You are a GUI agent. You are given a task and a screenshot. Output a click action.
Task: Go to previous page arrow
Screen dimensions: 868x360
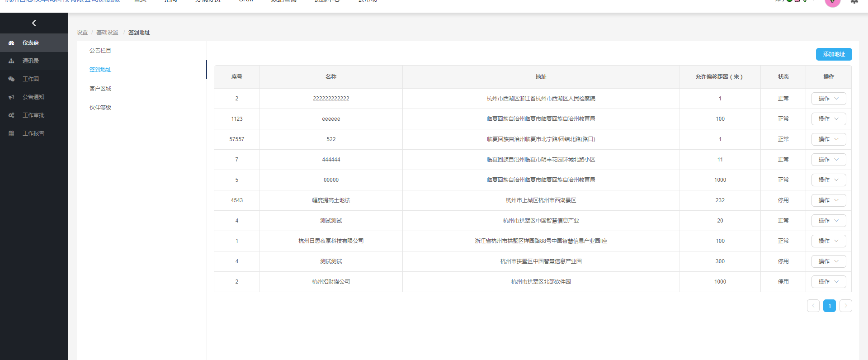813,306
